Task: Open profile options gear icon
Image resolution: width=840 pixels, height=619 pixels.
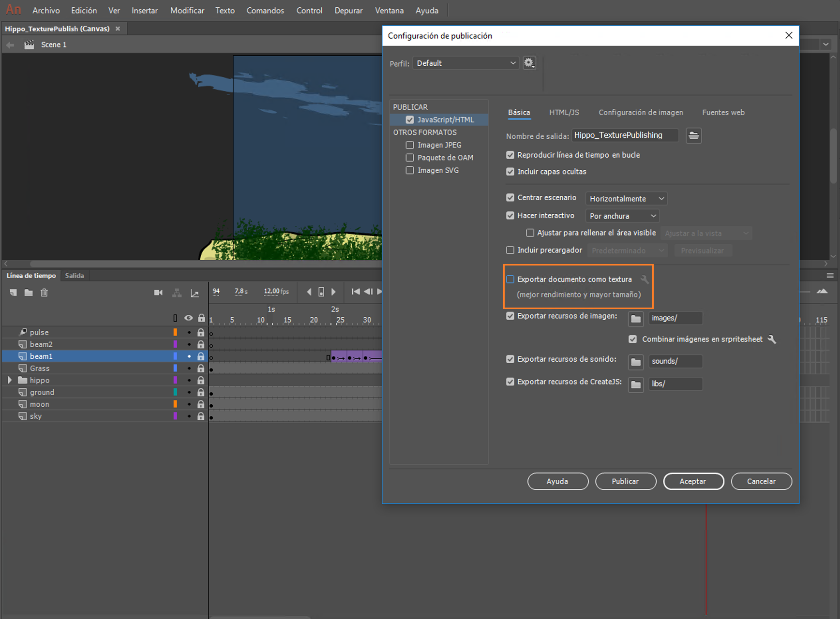Action: point(529,63)
